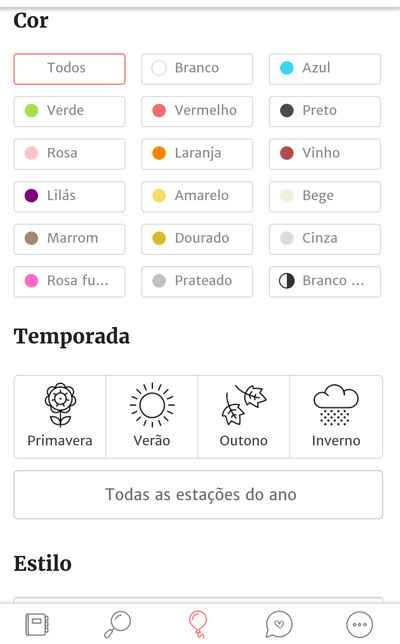The height and width of the screenshot is (644, 400).
Task: Open the balloon icon in bottom bar
Action: point(198,625)
